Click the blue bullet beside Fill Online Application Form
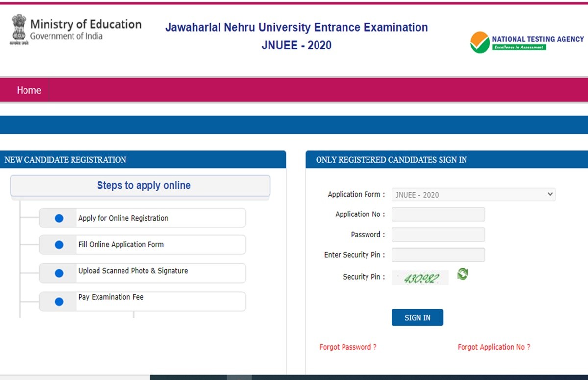The image size is (588, 380). point(59,245)
